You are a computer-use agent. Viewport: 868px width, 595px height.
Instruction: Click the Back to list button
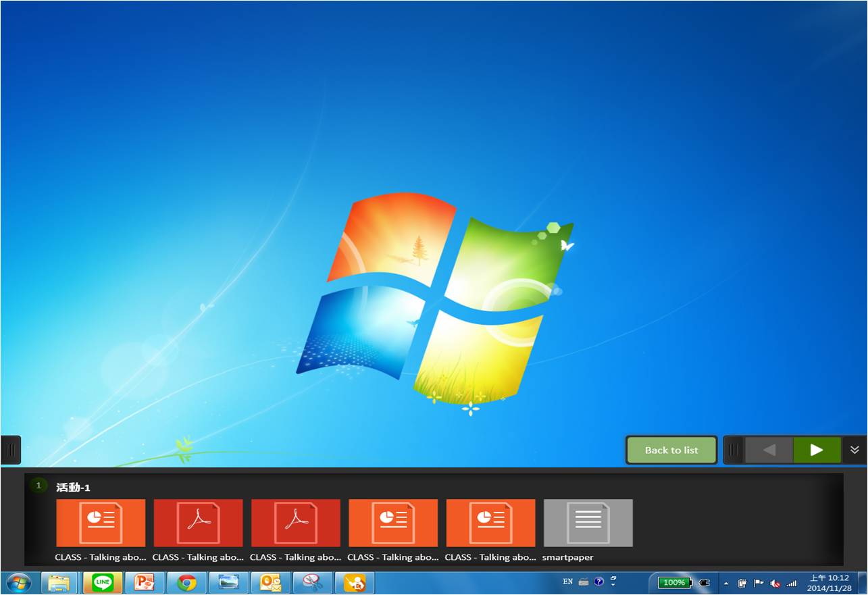click(x=671, y=450)
